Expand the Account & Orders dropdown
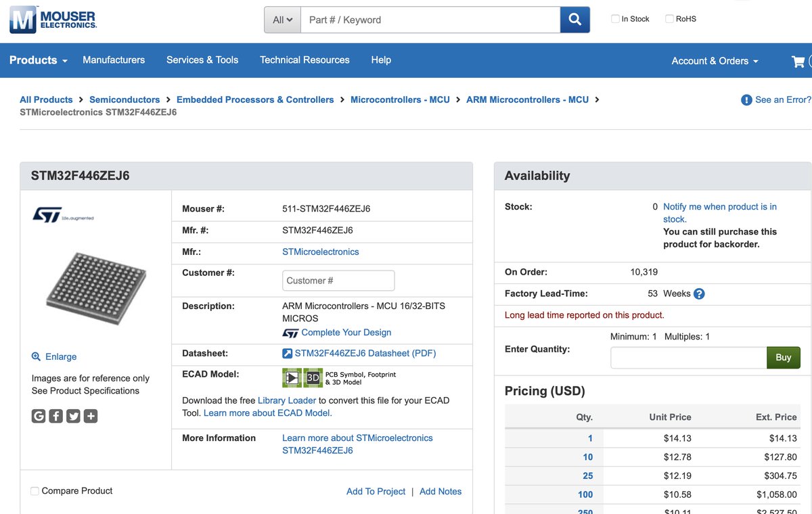This screenshot has height=514, width=812. 715,61
